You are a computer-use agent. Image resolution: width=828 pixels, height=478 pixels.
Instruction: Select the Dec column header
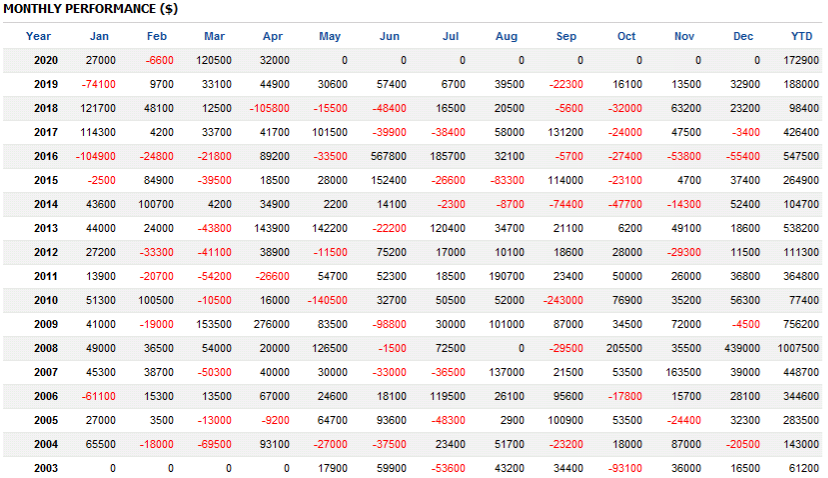(743, 36)
